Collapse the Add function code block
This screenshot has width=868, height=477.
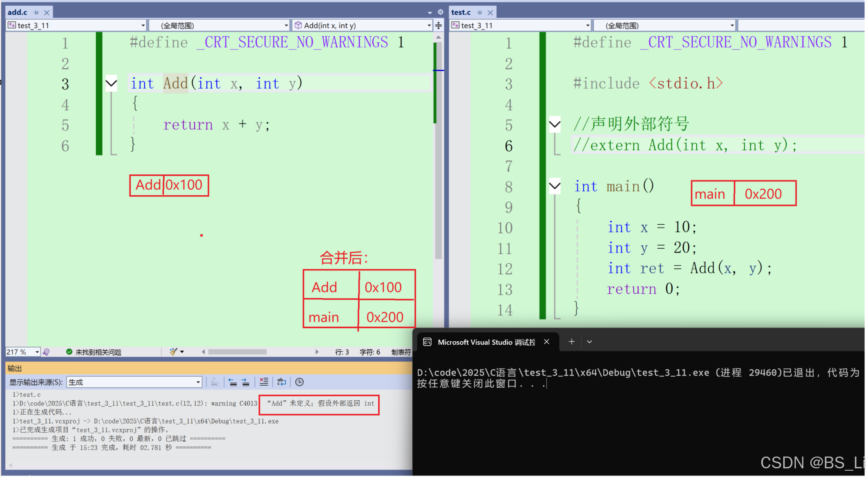[111, 83]
